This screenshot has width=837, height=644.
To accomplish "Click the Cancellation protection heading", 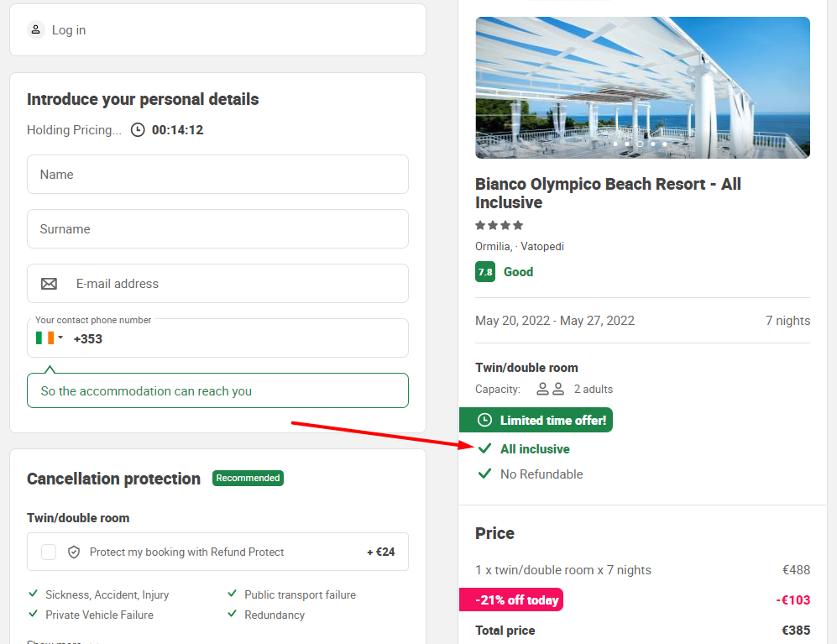I will pyautogui.click(x=113, y=479).
